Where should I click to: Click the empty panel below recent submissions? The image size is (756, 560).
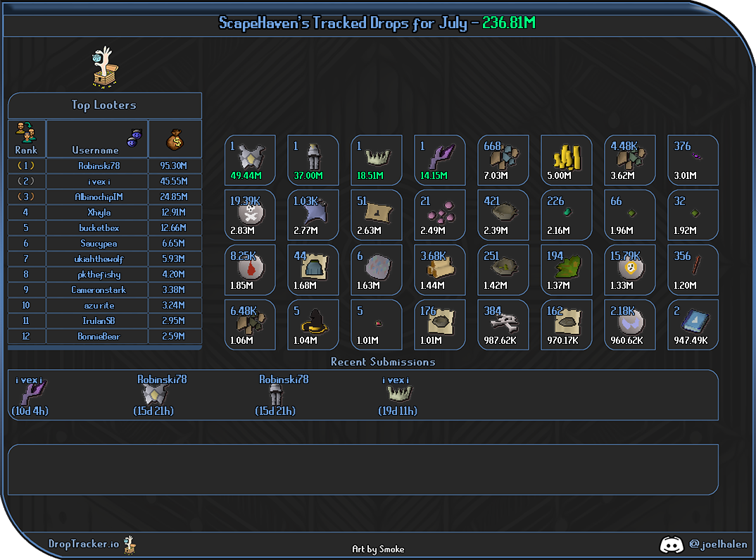[x=363, y=469]
